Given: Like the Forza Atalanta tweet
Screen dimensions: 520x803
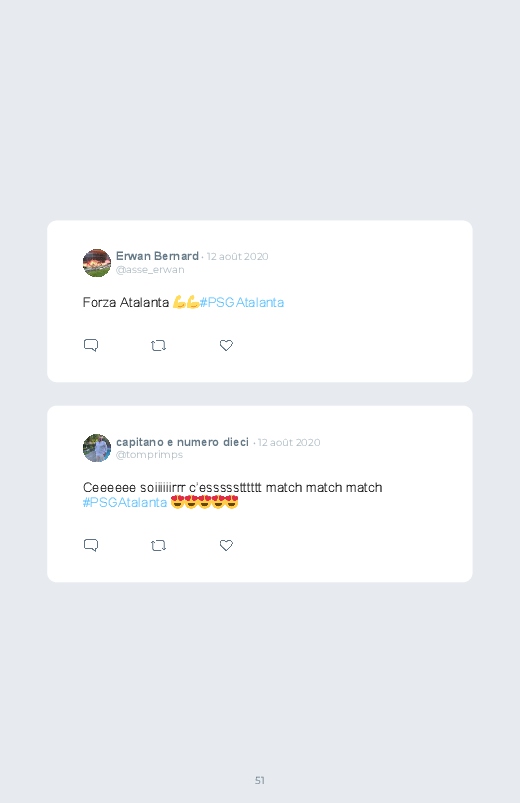Looking at the screenshot, I should pyautogui.click(x=226, y=345).
